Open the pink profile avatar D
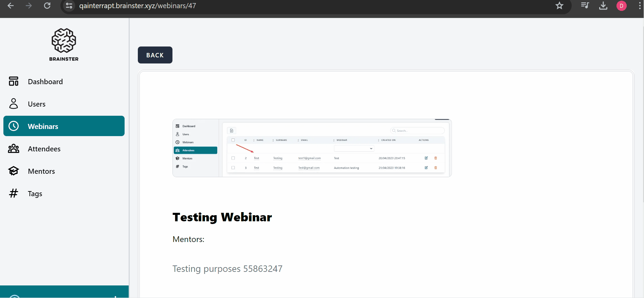644x298 pixels. pyautogui.click(x=621, y=6)
